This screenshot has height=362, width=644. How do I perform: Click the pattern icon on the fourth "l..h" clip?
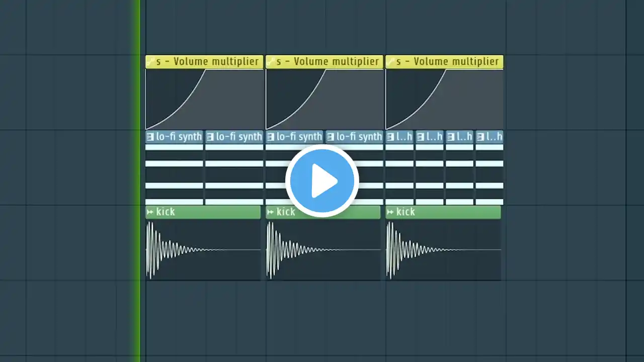[480, 137]
